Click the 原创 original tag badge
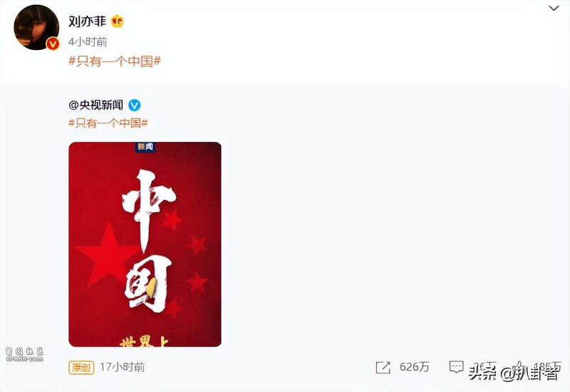570x392 pixels. [x=81, y=368]
